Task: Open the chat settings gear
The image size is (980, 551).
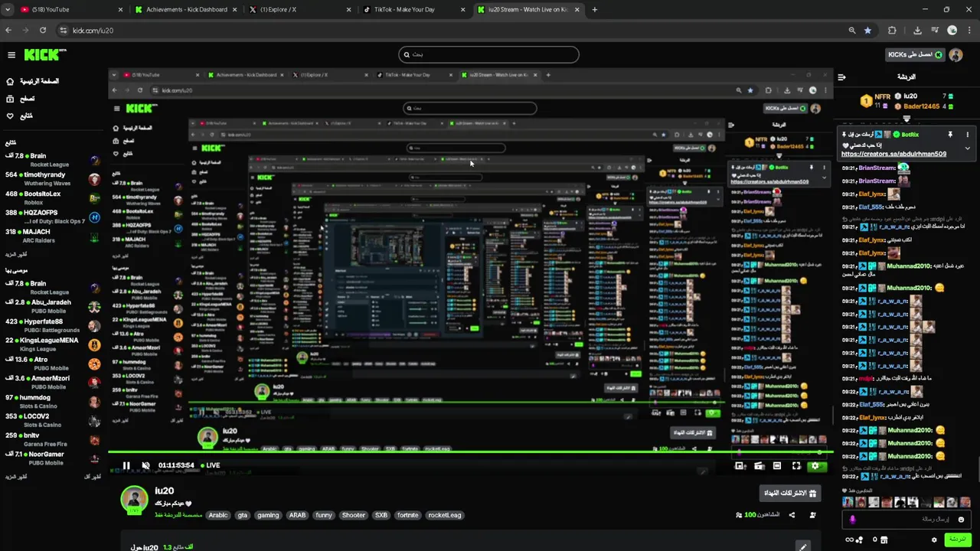Action: click(x=933, y=540)
